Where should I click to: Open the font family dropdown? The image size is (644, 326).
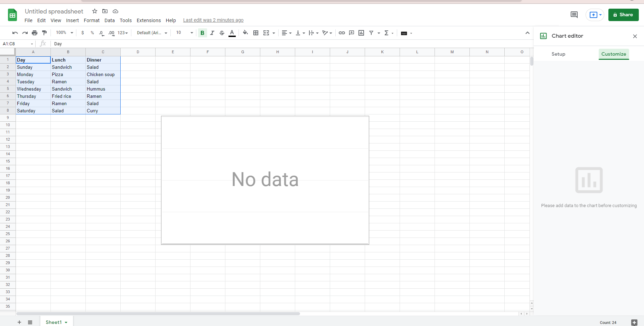[152, 33]
